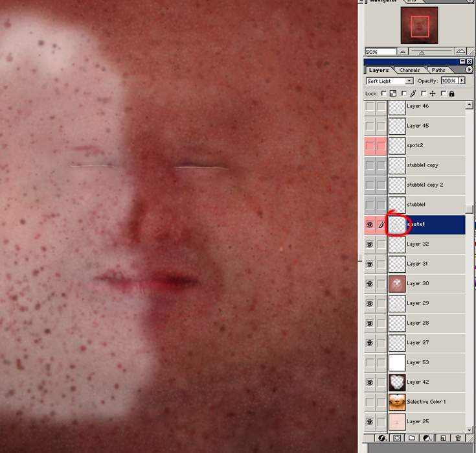
Task: Hide the spots1 layer
Action: coord(370,225)
